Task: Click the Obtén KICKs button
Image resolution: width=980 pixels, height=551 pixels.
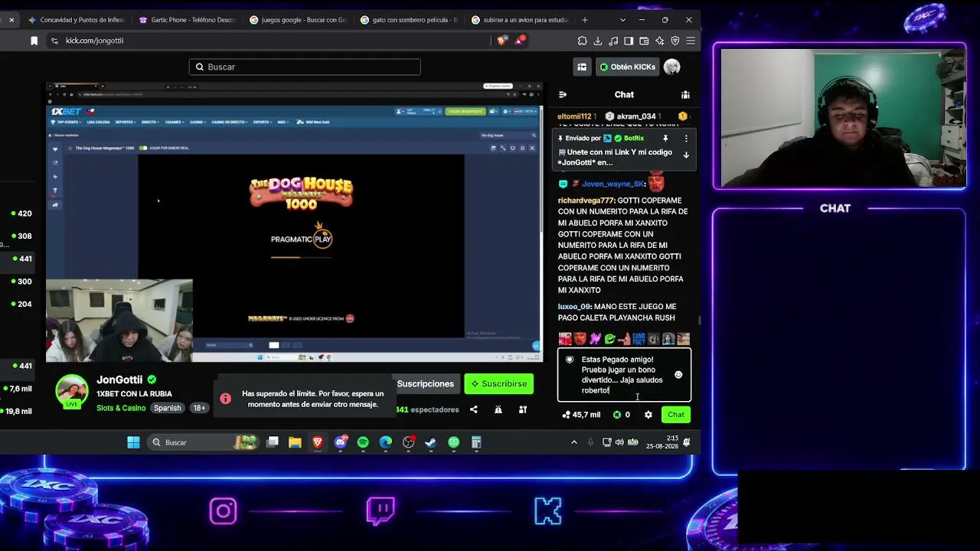Action: click(x=627, y=67)
